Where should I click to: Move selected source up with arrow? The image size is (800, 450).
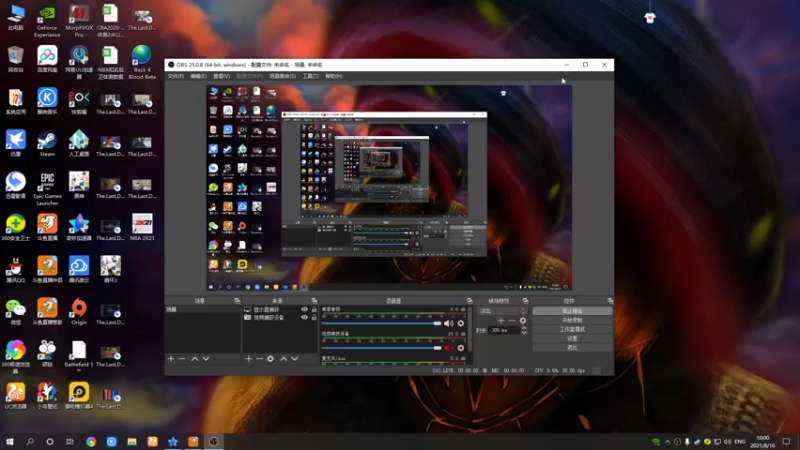pyautogui.click(x=284, y=359)
